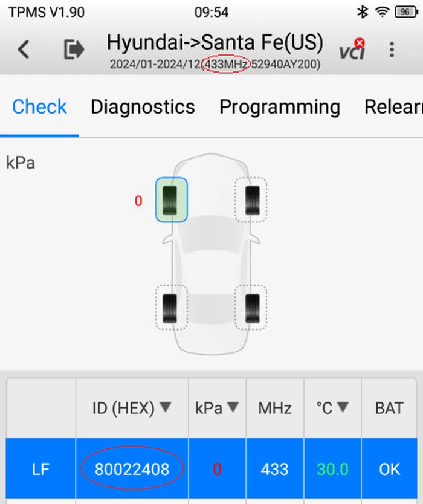Switch to the Programming tab
This screenshot has width=423, height=504.
pos(280,107)
